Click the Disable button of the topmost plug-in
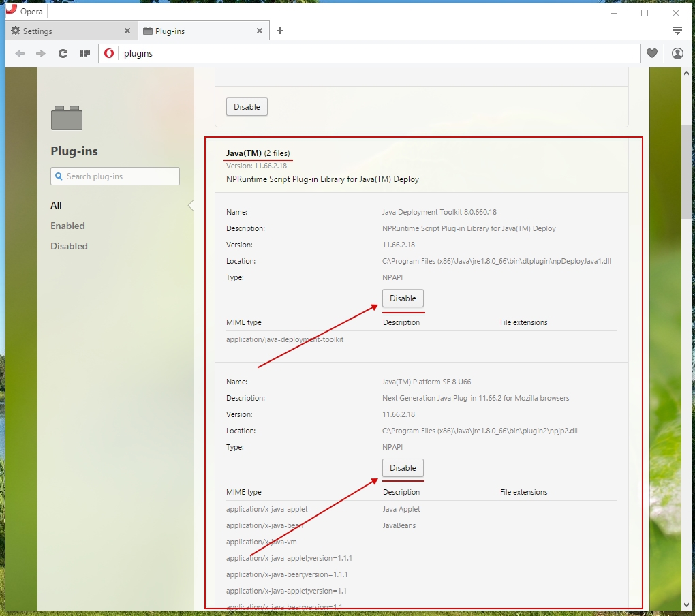 pos(247,107)
